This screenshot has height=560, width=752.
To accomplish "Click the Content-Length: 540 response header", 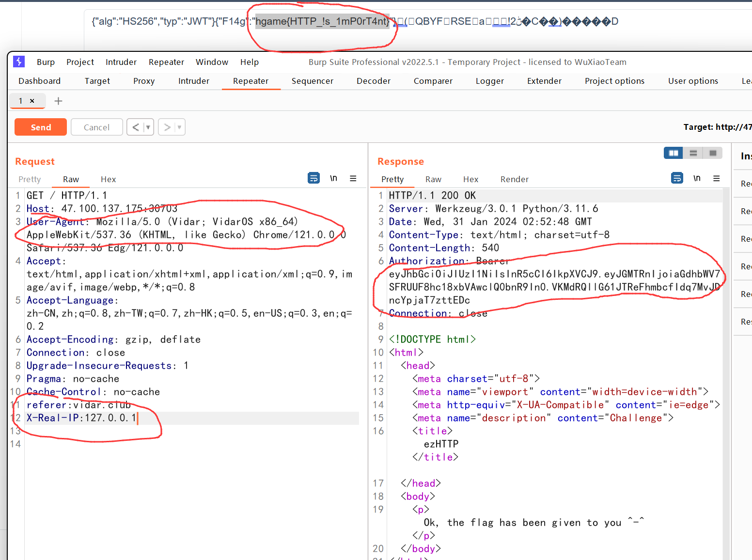I will (444, 248).
